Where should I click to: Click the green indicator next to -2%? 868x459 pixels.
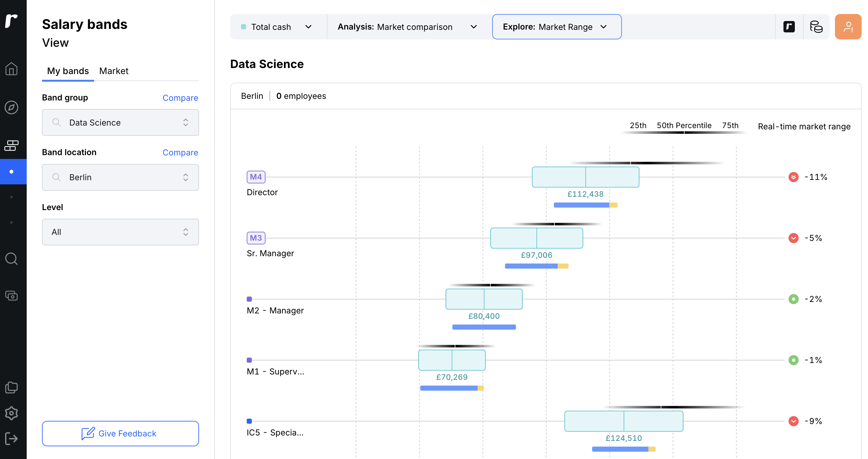[793, 299]
